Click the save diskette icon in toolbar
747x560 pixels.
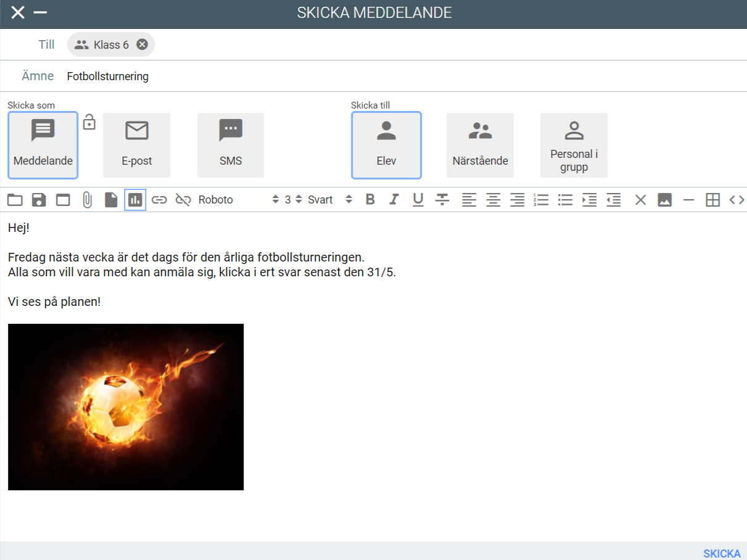point(39,200)
